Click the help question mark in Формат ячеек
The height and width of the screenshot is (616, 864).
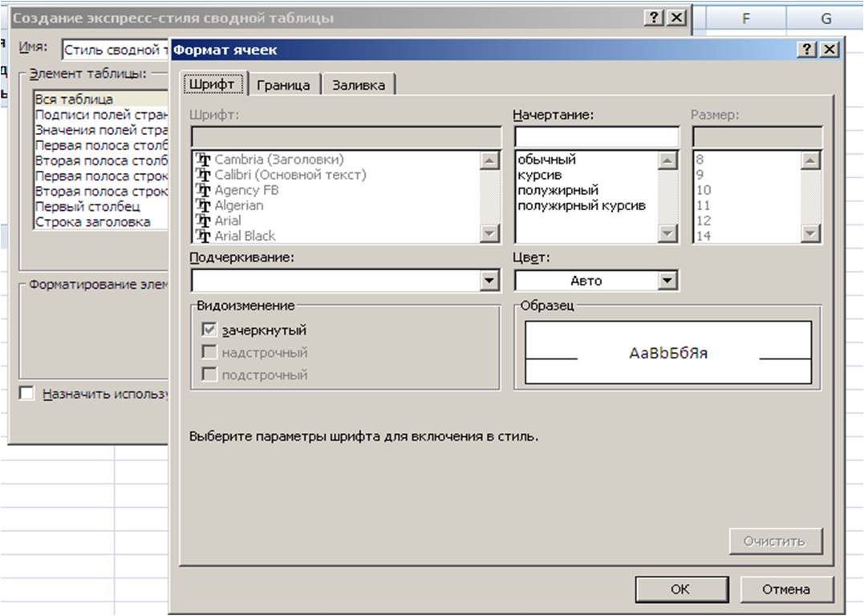pyautogui.click(x=807, y=50)
